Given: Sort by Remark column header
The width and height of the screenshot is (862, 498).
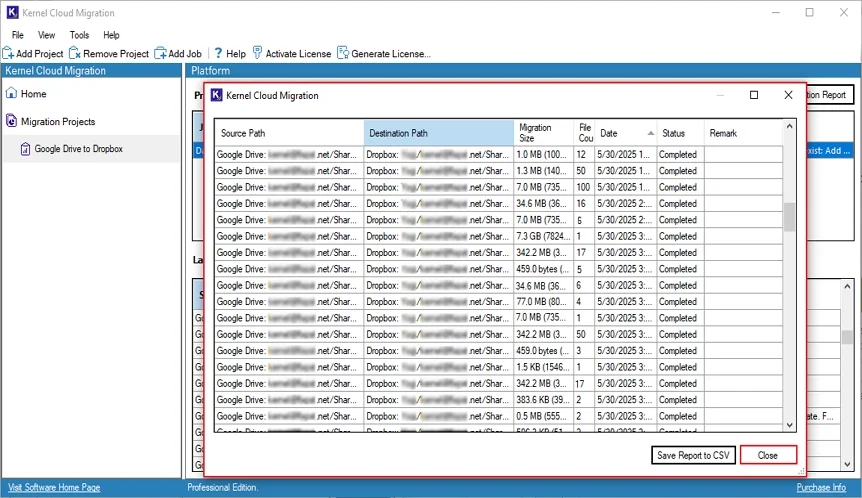Looking at the screenshot, I should tap(743, 133).
